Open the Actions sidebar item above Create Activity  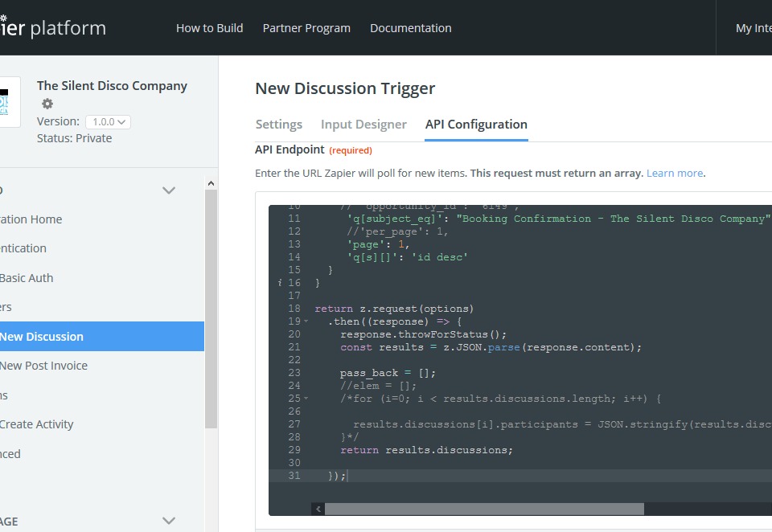(x=4, y=395)
